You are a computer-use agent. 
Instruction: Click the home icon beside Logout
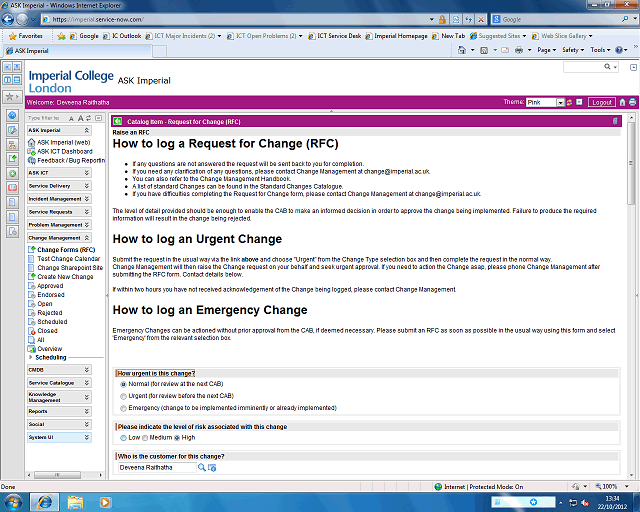[x=621, y=102]
